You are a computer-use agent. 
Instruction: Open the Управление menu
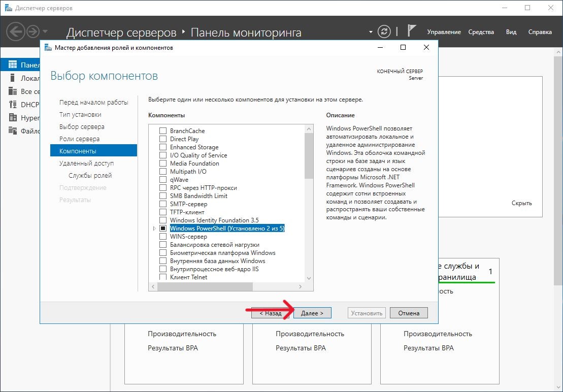(444, 32)
